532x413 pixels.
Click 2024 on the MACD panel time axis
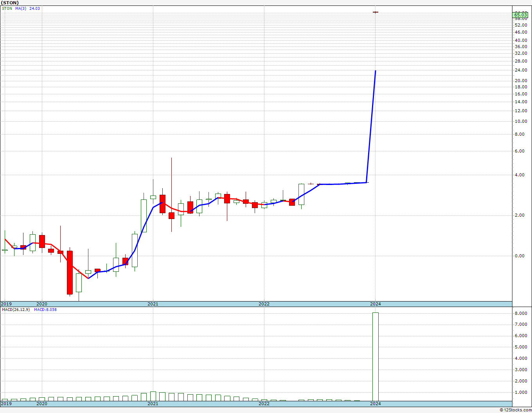tap(376, 404)
